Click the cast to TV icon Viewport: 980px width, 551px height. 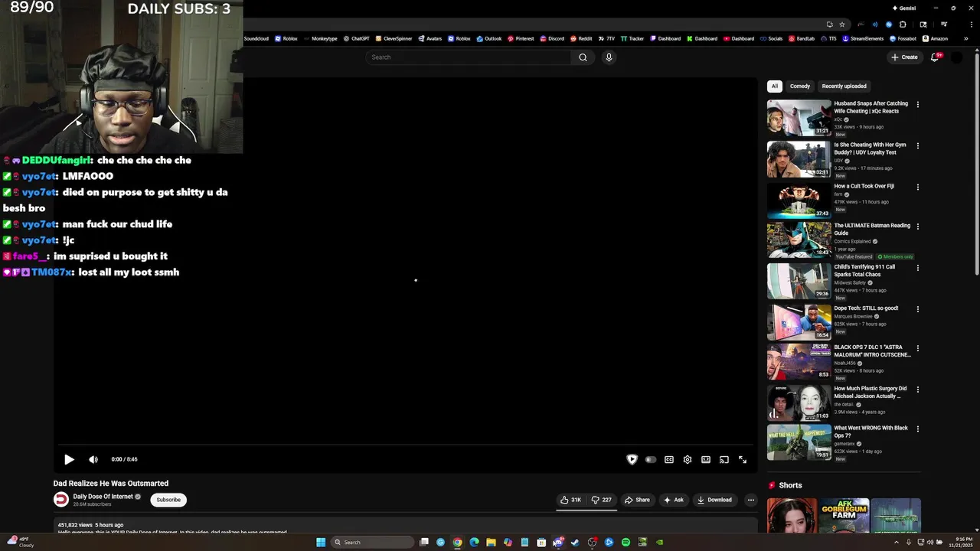point(724,459)
